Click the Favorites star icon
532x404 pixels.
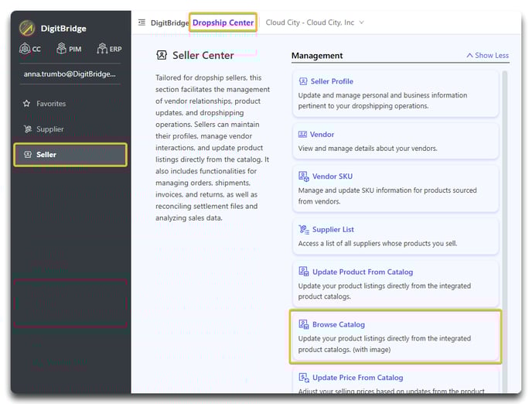(26, 104)
